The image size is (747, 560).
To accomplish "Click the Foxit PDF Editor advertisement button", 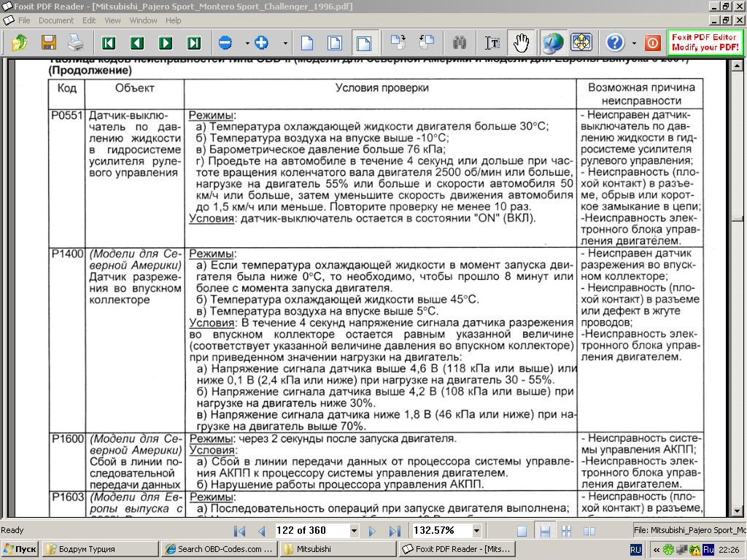I will click(x=704, y=42).
